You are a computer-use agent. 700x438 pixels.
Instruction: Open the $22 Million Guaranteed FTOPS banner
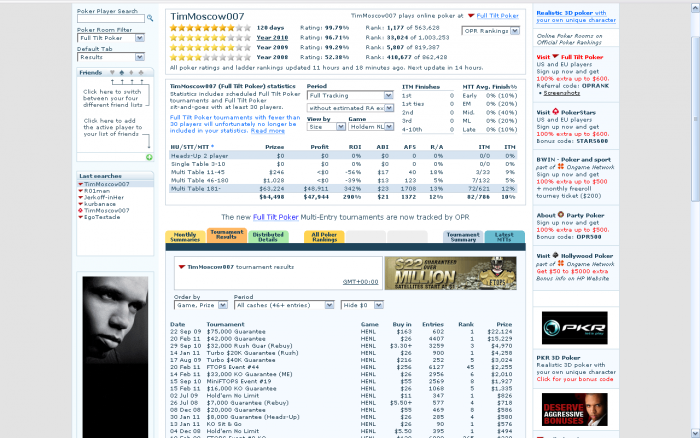(x=450, y=273)
